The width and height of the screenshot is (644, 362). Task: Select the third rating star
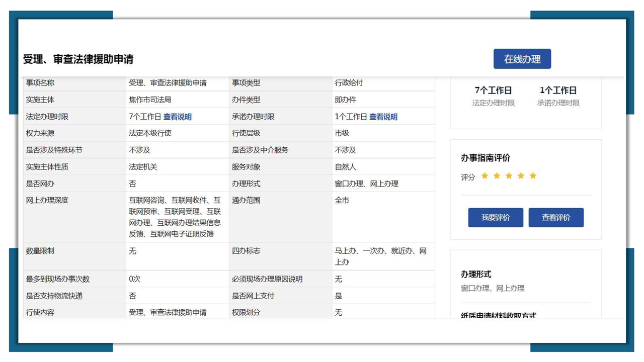[509, 176]
